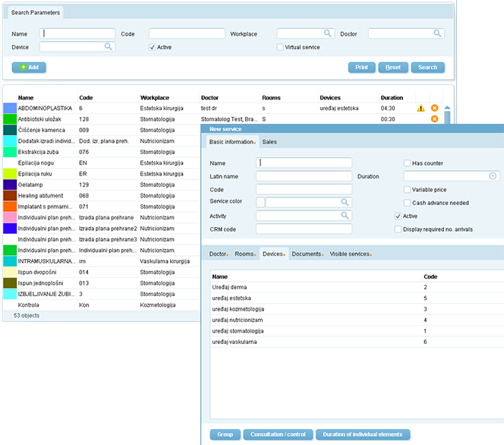Open the Documents tab

click(307, 254)
